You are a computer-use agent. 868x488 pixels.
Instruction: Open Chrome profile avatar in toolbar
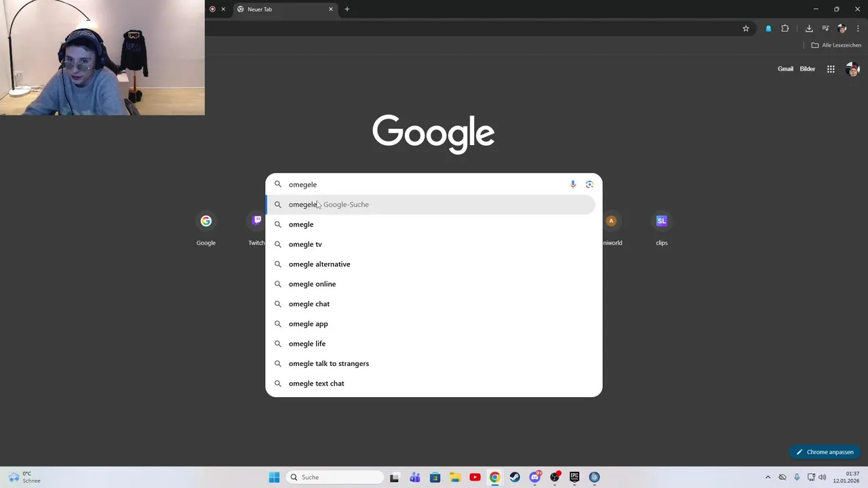click(x=842, y=28)
